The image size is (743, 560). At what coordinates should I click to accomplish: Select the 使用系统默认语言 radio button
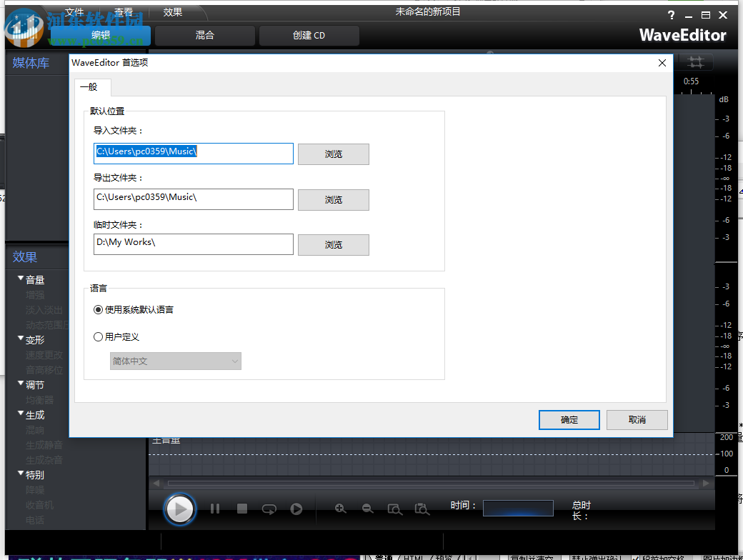(97, 309)
